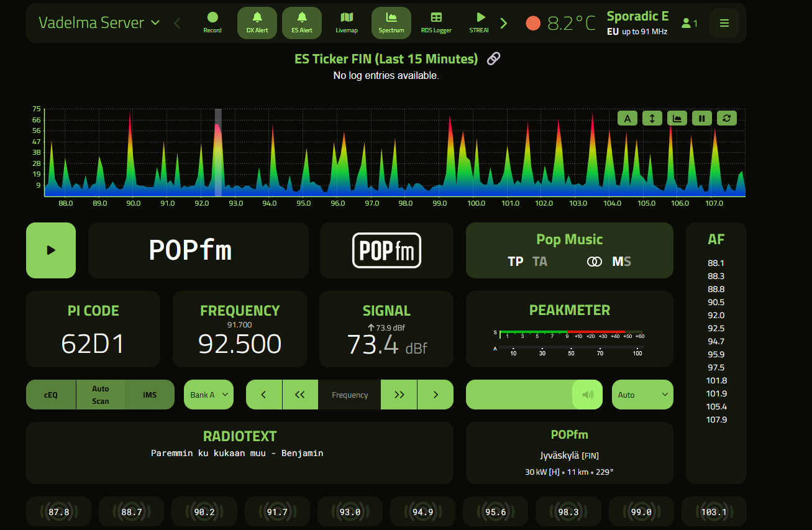Image resolution: width=812 pixels, height=530 pixels.
Task: Start the stream plugin with the play icon
Action: [480, 22]
